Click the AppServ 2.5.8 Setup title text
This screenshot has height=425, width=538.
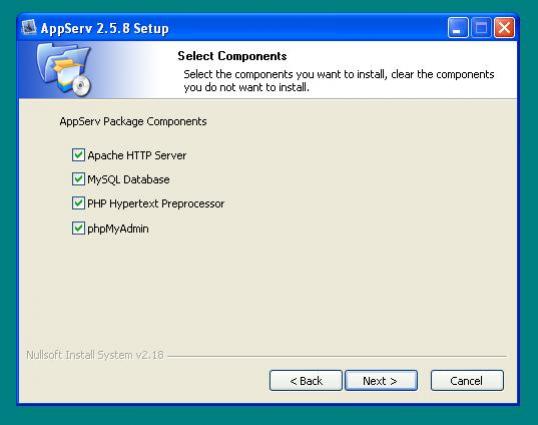coord(105,28)
